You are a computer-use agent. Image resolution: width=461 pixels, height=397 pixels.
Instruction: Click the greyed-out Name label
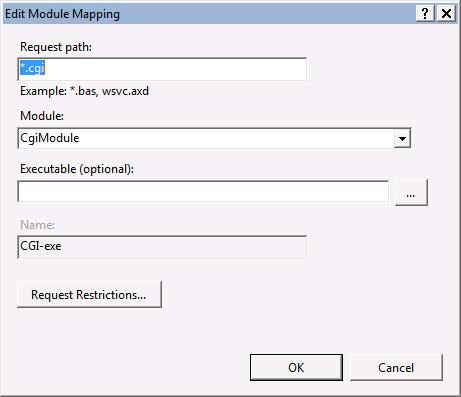pyautogui.click(x=37, y=225)
